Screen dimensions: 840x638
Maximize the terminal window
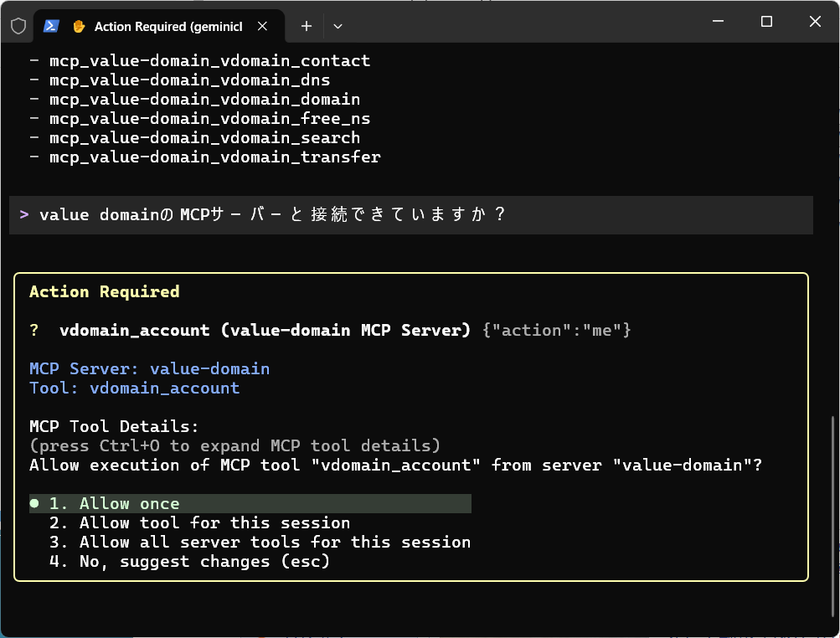[766, 22]
